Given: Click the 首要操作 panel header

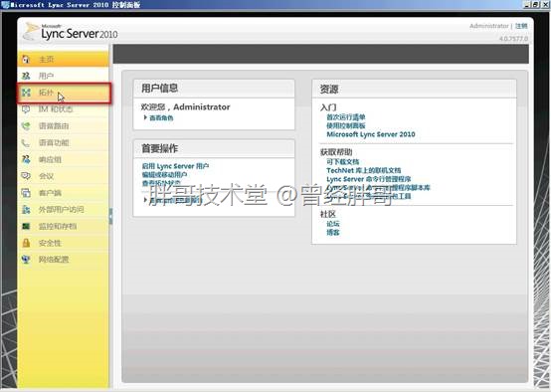Looking at the screenshot, I should click(x=214, y=148).
